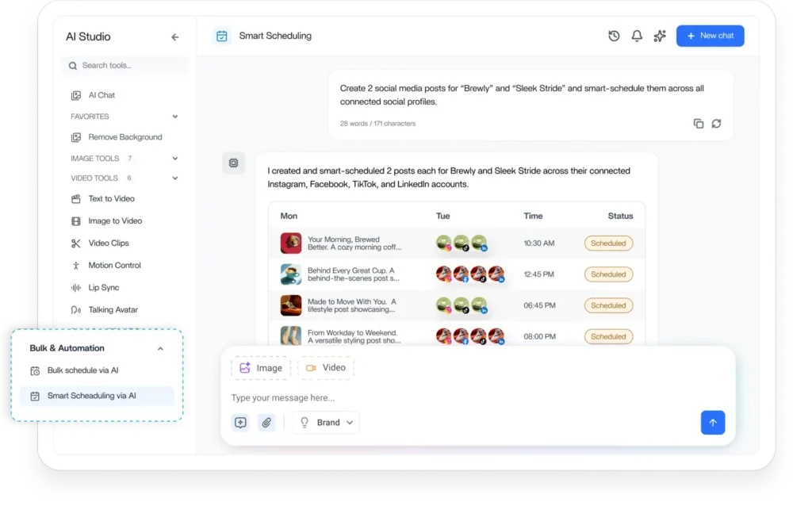Open Behind Every Great Cup thumbnail
Screen dimensions: 812x506
(290, 274)
